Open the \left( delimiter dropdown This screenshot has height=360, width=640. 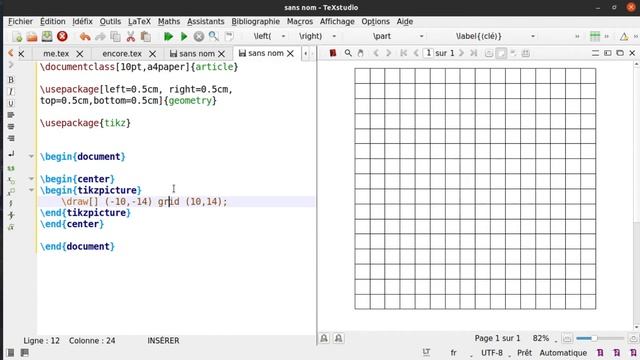point(283,36)
